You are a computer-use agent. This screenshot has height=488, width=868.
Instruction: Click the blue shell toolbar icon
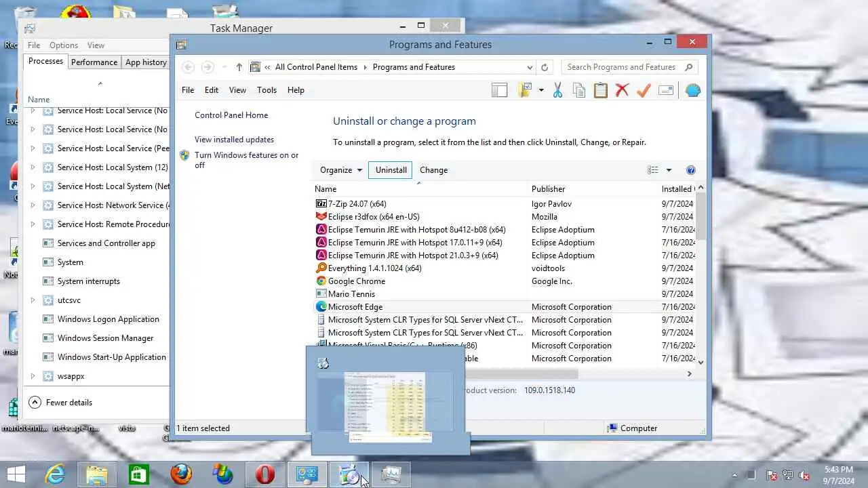(x=693, y=90)
